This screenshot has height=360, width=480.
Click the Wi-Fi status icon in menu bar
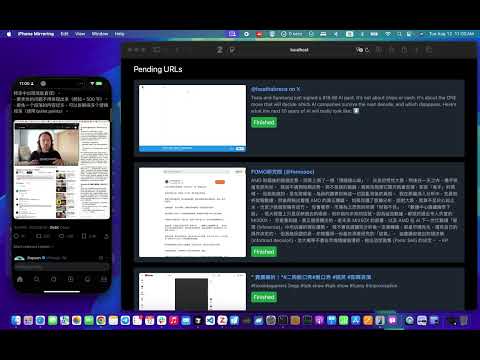click(x=388, y=34)
